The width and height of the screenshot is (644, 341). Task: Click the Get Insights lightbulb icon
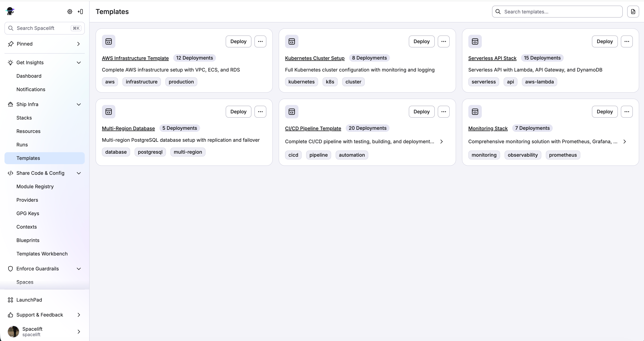[x=10, y=63]
